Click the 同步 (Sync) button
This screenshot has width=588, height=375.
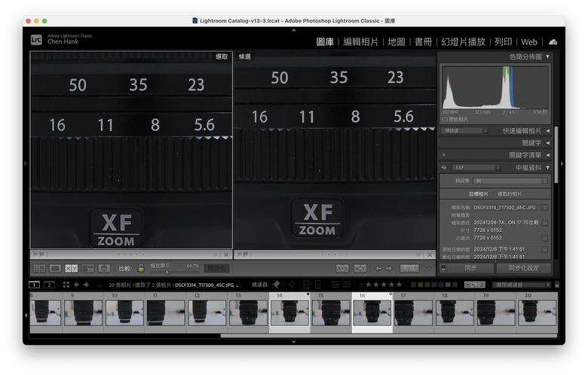470,268
